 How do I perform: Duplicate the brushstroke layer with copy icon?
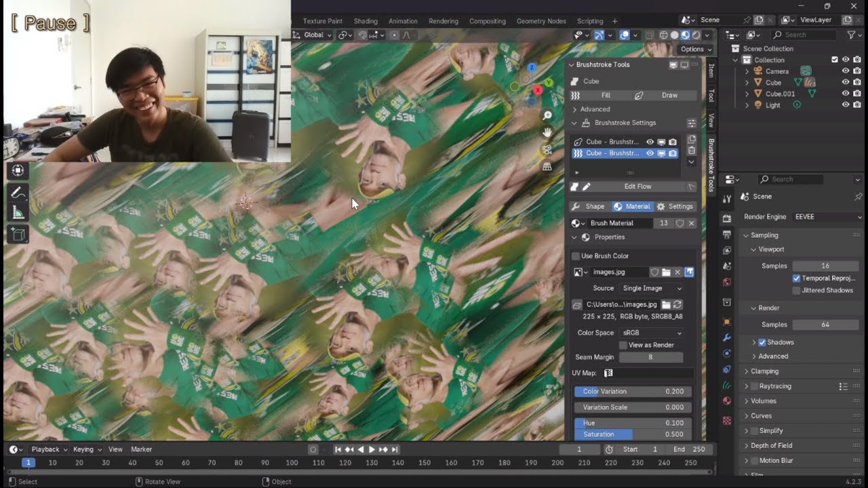(x=692, y=139)
